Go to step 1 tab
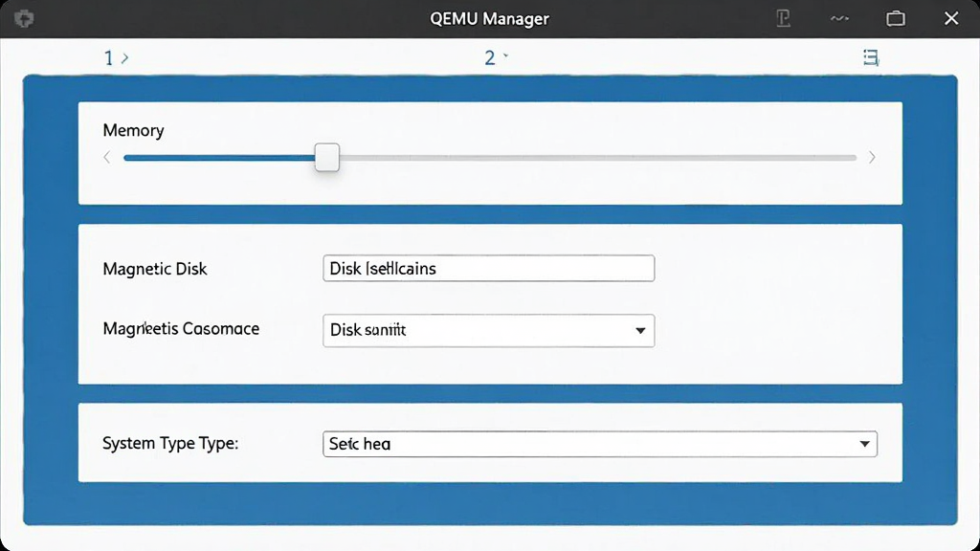This screenshot has width=980, height=551. pos(116,58)
